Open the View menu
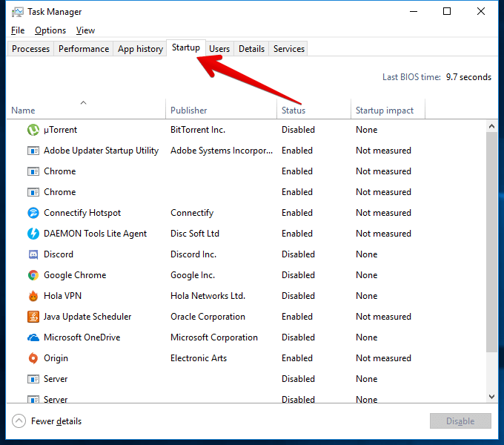 pos(85,30)
